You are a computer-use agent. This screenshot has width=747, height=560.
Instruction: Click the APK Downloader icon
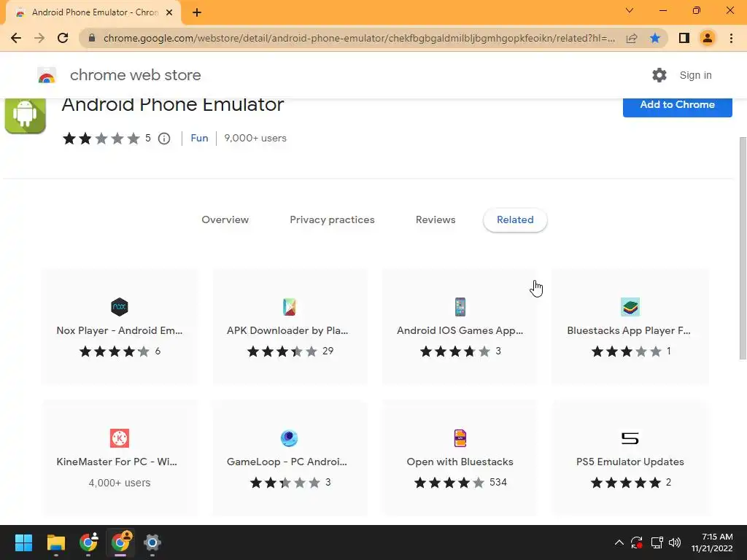click(289, 307)
